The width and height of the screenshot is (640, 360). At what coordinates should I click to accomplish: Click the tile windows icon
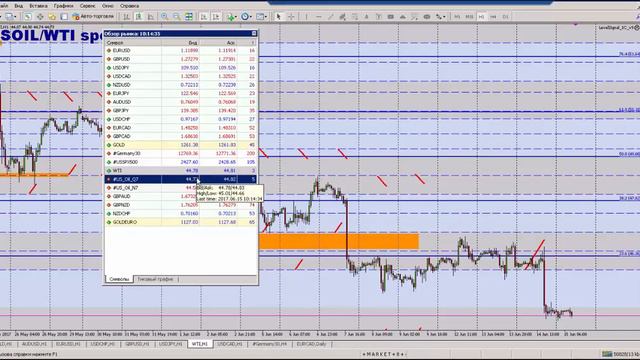189,16
